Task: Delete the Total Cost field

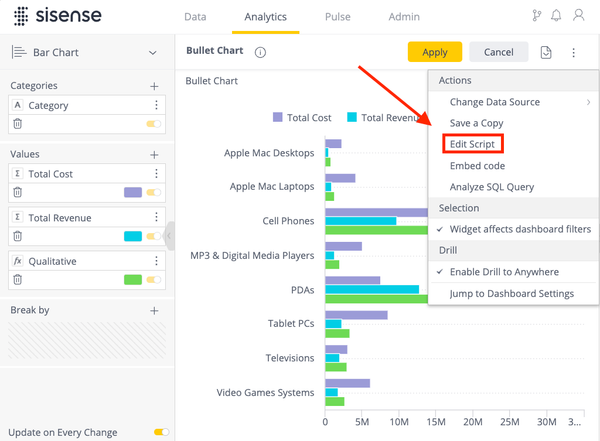Action: (x=18, y=192)
